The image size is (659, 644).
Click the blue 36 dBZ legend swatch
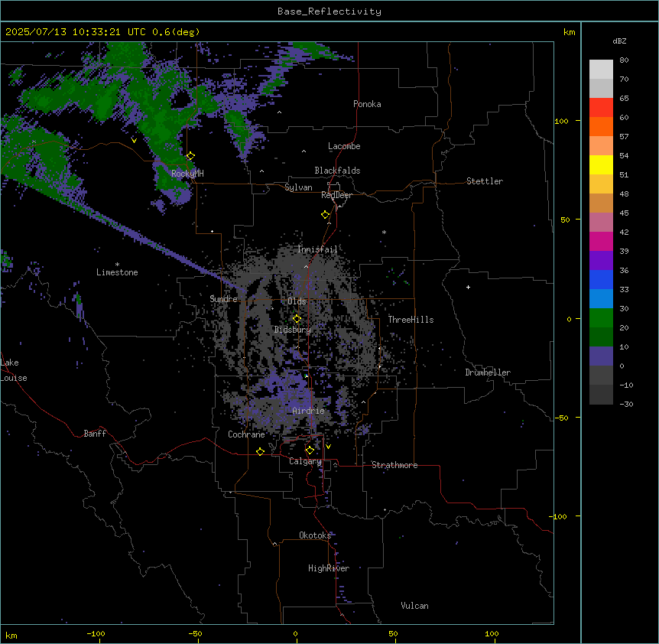pyautogui.click(x=601, y=279)
